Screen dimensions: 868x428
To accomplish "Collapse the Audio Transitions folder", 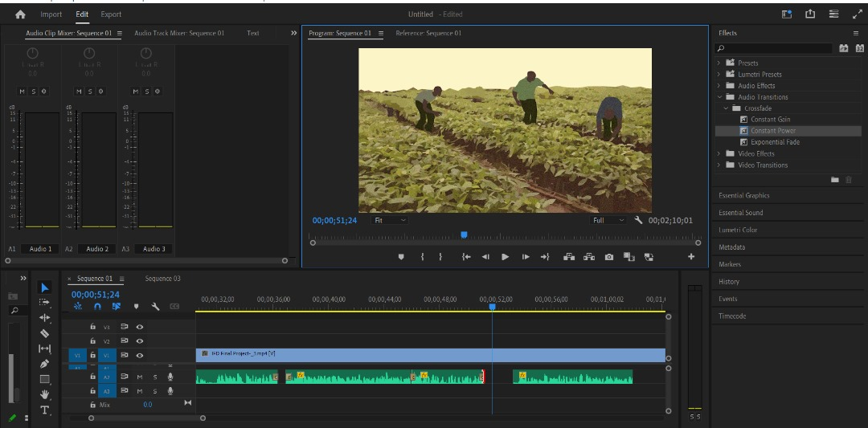I will pyautogui.click(x=719, y=97).
